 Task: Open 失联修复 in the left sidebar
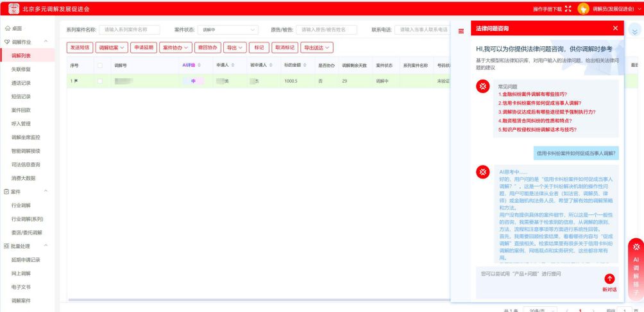(21, 69)
